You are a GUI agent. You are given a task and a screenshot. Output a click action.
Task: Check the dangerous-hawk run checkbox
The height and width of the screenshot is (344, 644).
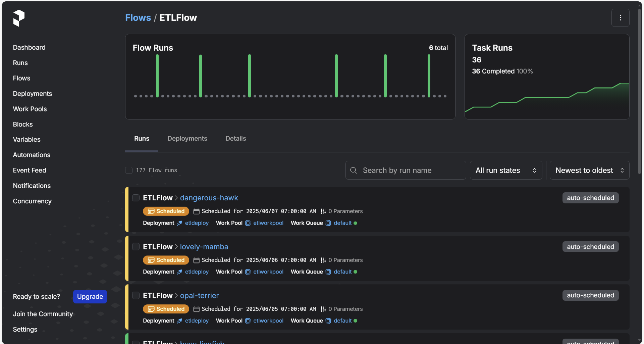136,198
